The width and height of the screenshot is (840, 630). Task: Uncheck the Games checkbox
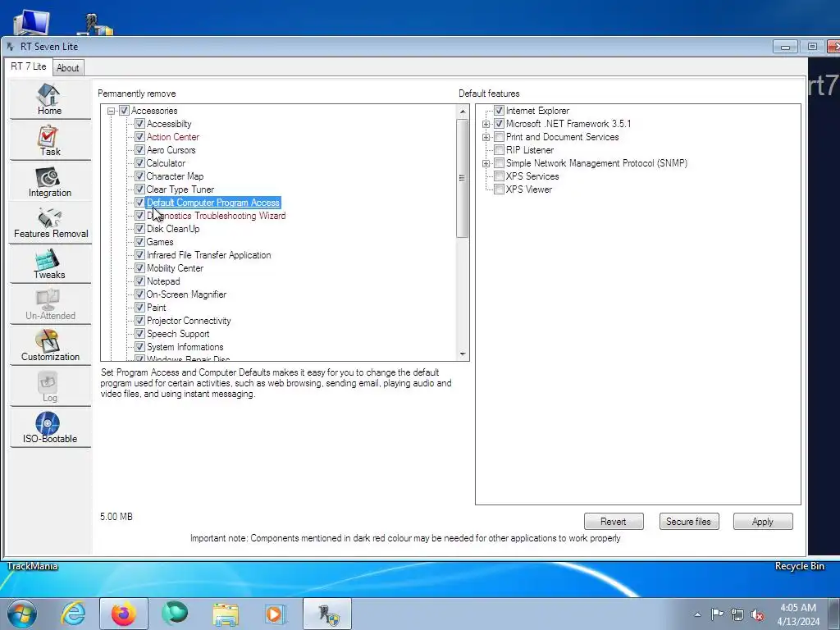coord(139,242)
